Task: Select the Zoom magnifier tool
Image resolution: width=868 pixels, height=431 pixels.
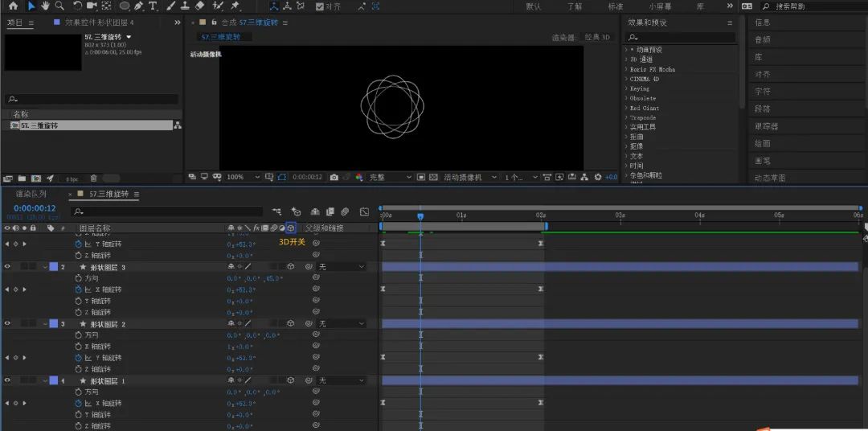Action: 59,6
